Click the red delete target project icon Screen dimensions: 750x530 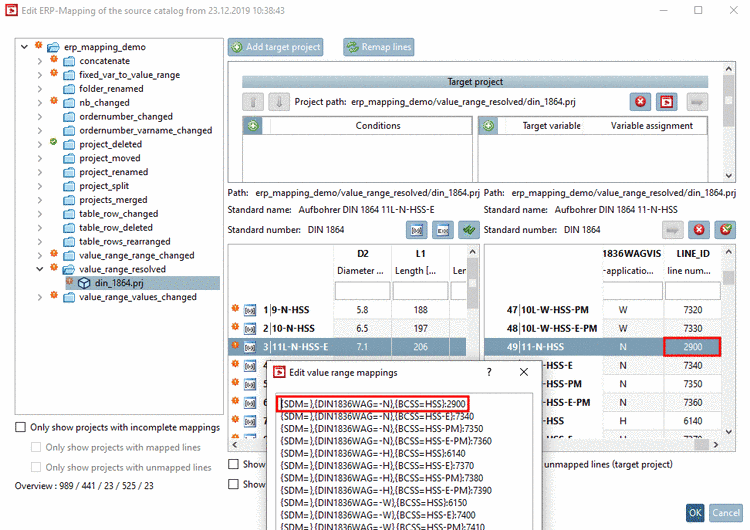tap(640, 101)
